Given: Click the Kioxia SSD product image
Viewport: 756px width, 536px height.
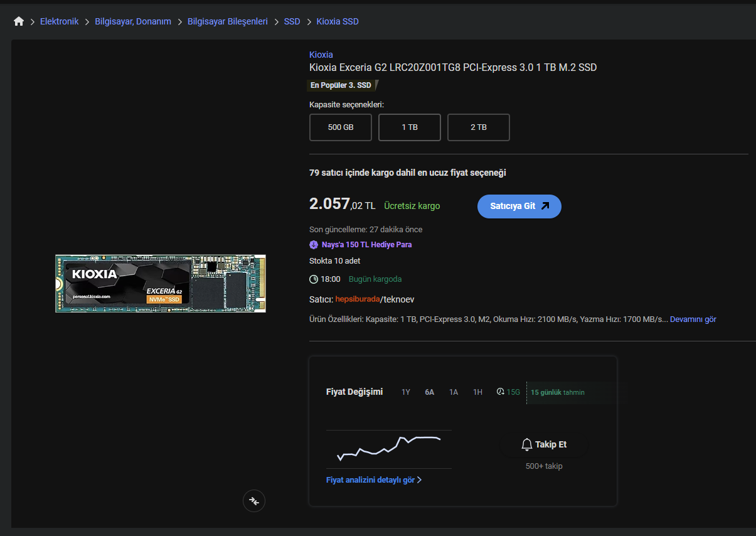Looking at the screenshot, I should pyautogui.click(x=161, y=284).
